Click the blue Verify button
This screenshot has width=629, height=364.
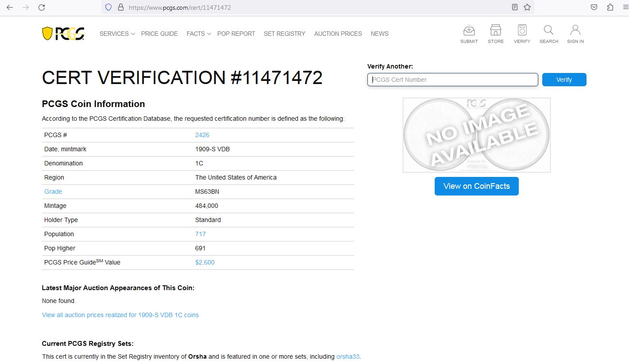pos(564,80)
